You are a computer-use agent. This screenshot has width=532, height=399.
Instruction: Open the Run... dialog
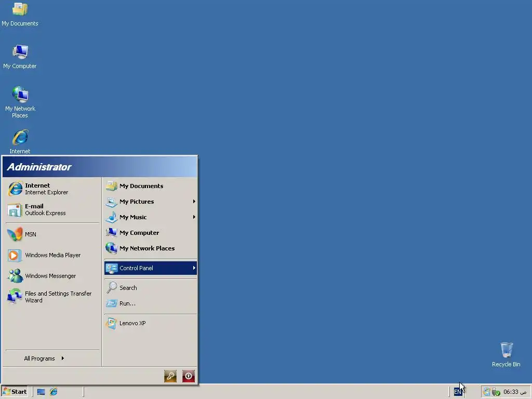[151, 303]
